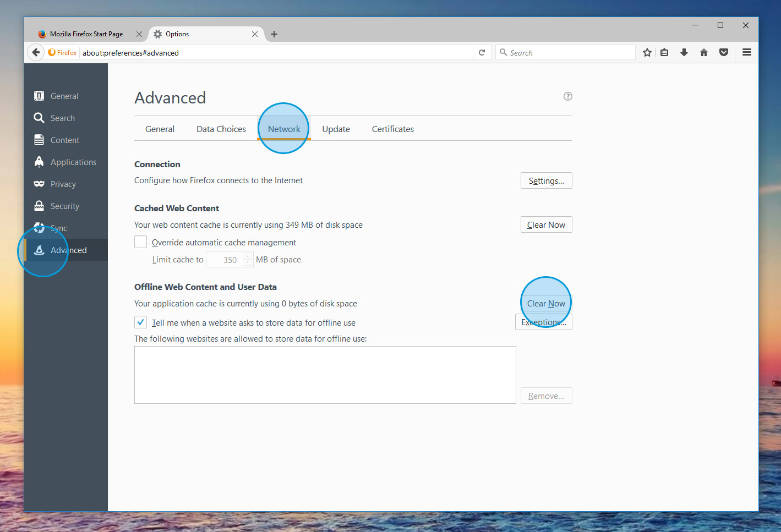Open a new tab with plus button

click(x=274, y=34)
